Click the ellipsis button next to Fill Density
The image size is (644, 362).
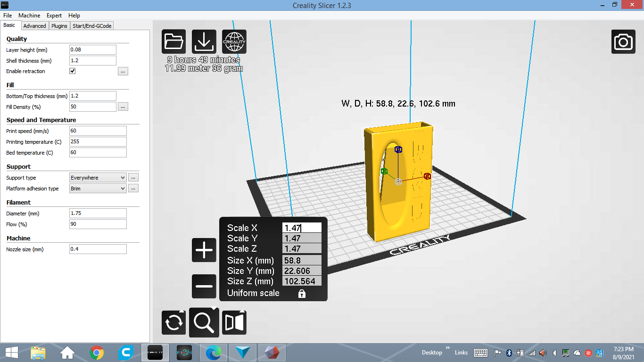[123, 107]
